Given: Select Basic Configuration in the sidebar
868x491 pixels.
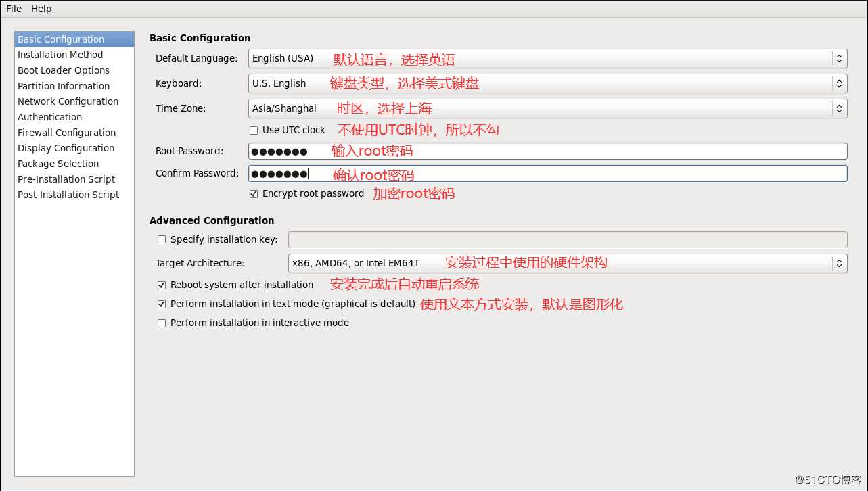Looking at the screenshot, I should [x=74, y=39].
